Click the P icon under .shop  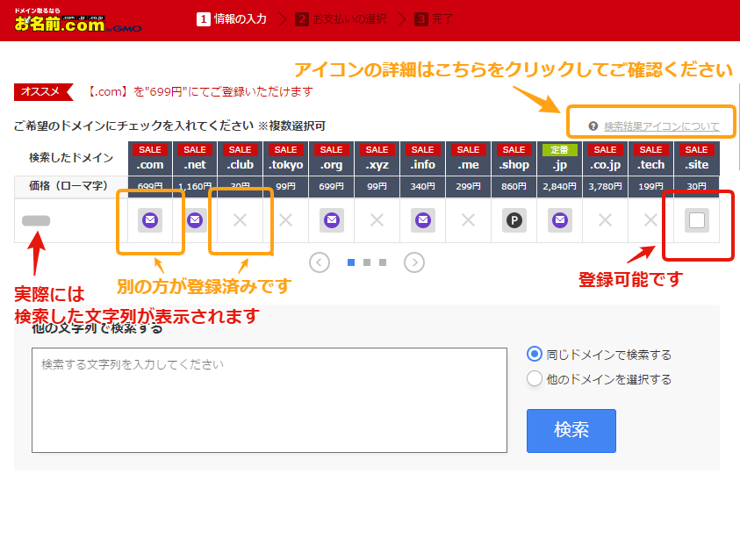pos(514,221)
